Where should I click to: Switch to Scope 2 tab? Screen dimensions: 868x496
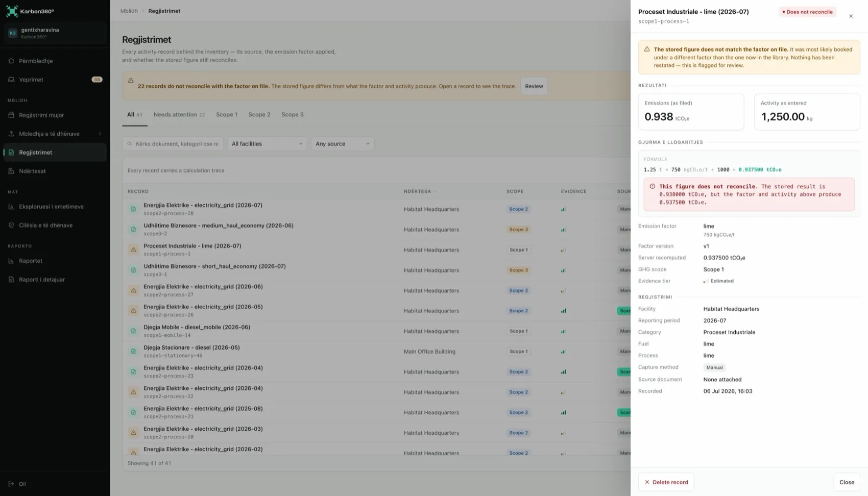click(259, 115)
